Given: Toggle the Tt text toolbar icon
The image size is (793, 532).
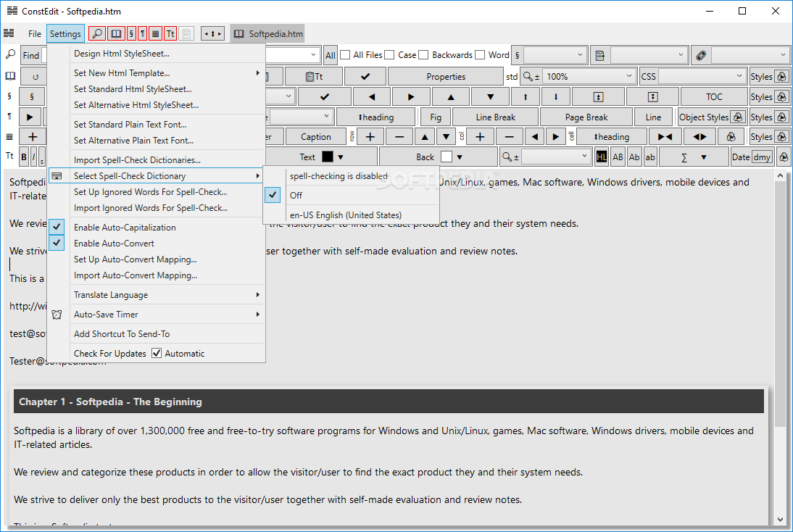Looking at the screenshot, I should (x=170, y=34).
